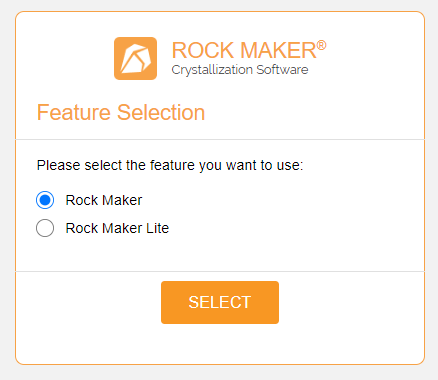Click the 'Crystallization Software' subtitle
The width and height of the screenshot is (438, 380).
pyautogui.click(x=240, y=70)
